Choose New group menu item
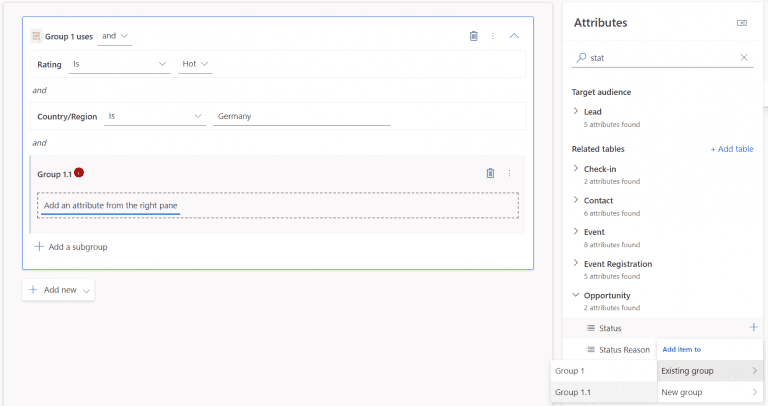 coord(710,392)
